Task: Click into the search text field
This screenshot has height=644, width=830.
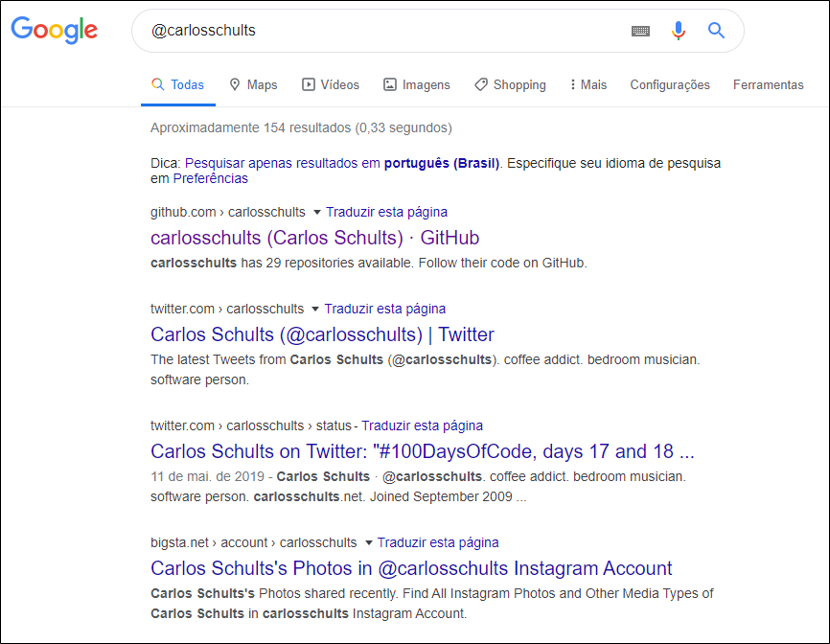Action: (x=380, y=31)
